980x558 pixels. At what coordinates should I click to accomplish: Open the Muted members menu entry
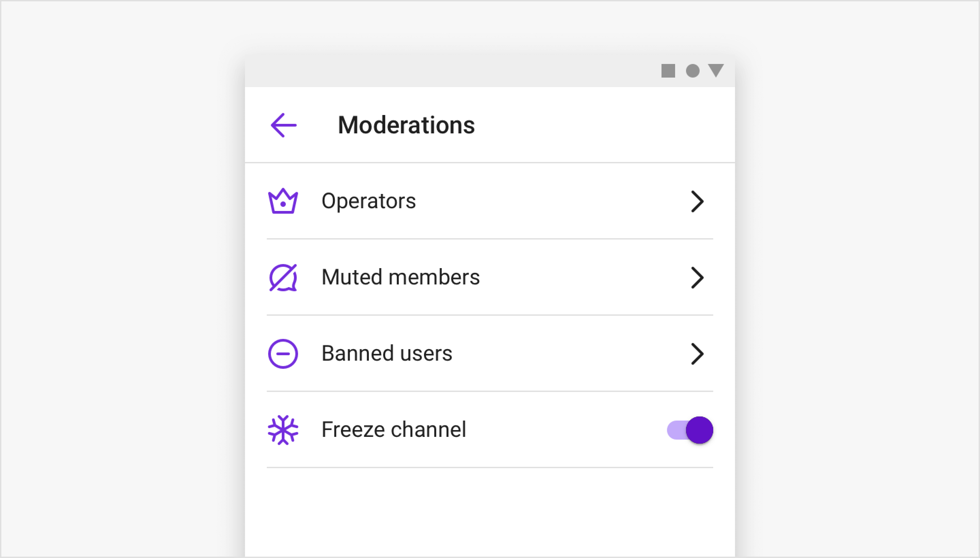(x=490, y=277)
